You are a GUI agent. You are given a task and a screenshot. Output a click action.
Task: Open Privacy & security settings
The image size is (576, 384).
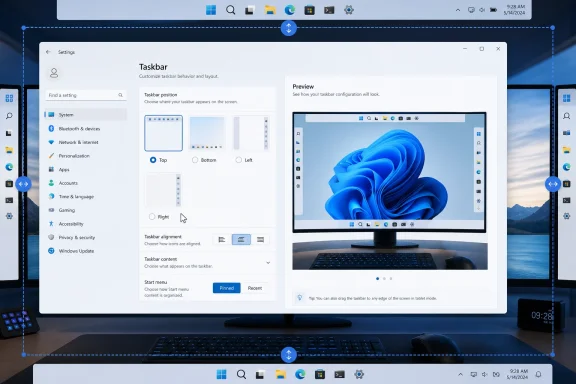[x=86, y=237]
